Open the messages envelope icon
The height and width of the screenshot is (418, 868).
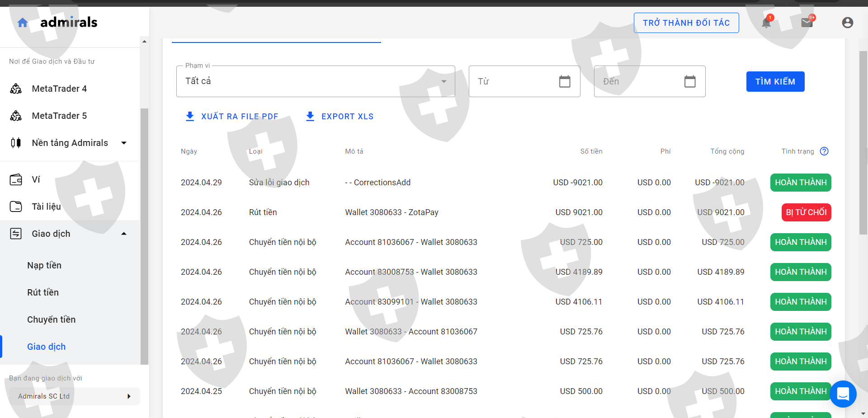[807, 23]
